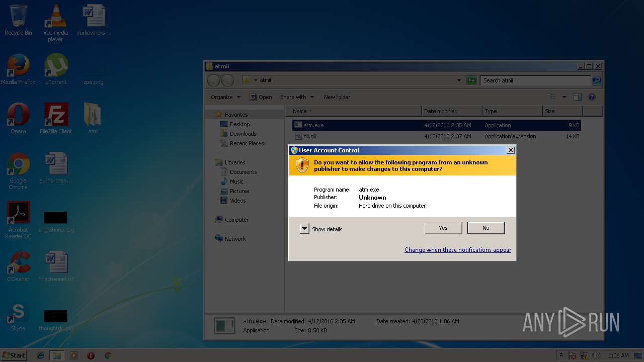The height and width of the screenshot is (362, 644).
Task: Launch FileZilla Client desktop shortcut
Action: click(56, 119)
